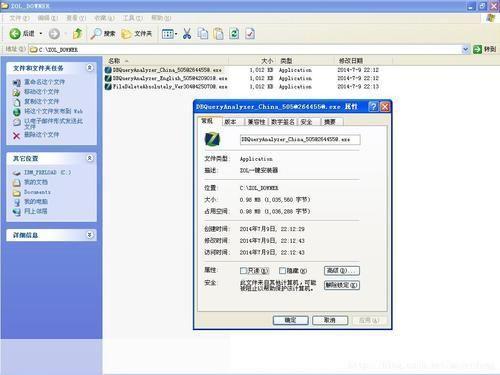Click the Forward arrow icon in the toolbar
The height and width of the screenshot is (375, 500).
point(54,33)
